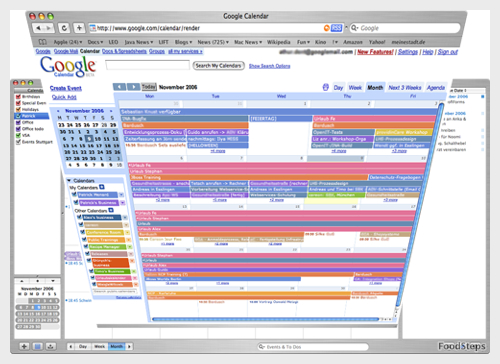Switch to Next 3 Weeks tab
The height and width of the screenshot is (364, 500).
point(405,87)
